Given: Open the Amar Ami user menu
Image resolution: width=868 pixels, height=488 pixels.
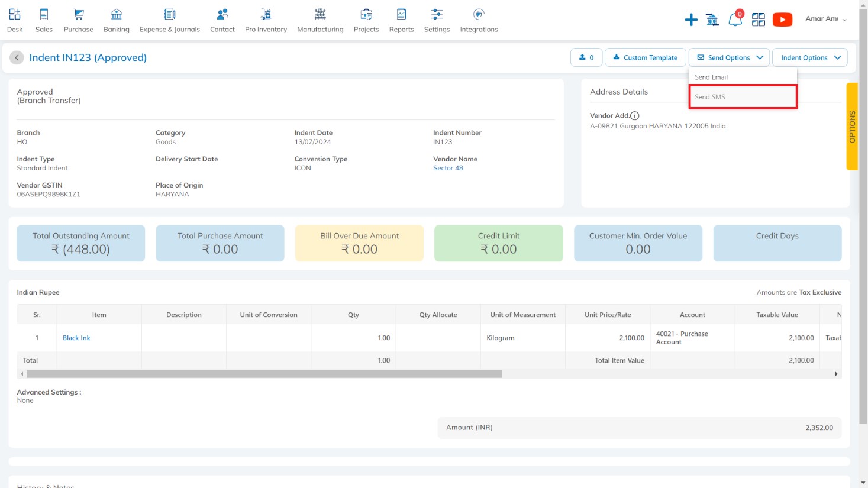Looking at the screenshot, I should [x=826, y=19].
